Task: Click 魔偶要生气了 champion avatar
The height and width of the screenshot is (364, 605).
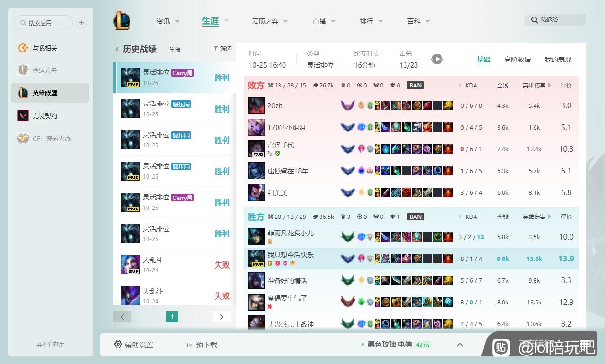Action: 256,302
